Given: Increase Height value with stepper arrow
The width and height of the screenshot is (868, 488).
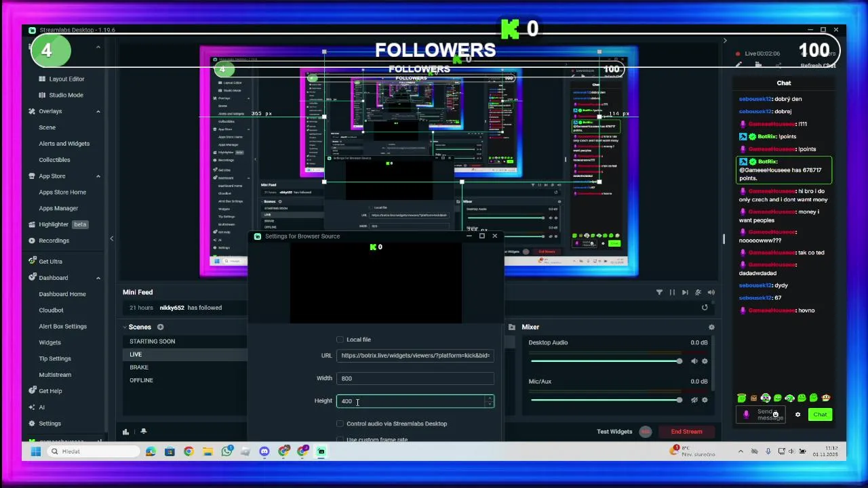Looking at the screenshot, I should tap(490, 399).
